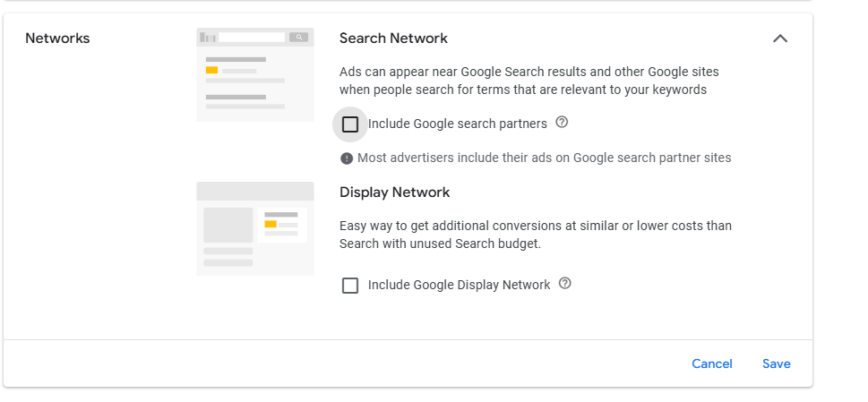Click magnifier icon in Search Network illustration
Screen dimensions: 868x402
(x=298, y=38)
